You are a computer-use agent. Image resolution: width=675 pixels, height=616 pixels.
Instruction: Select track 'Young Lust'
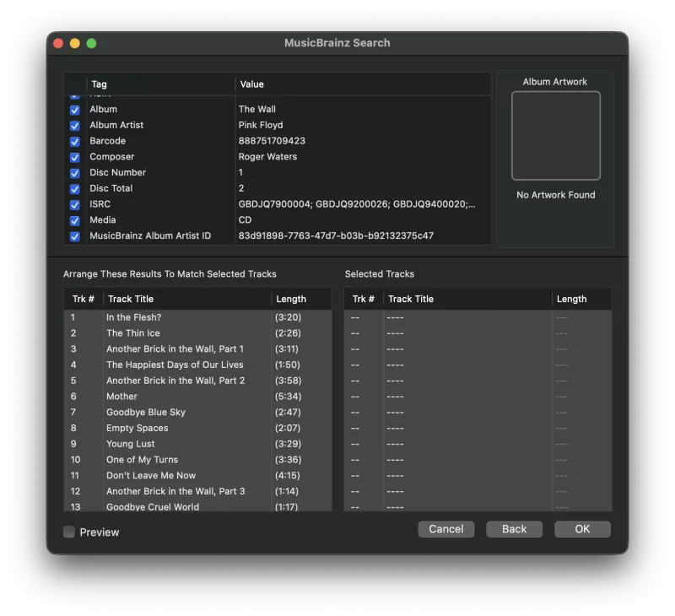(x=198, y=444)
